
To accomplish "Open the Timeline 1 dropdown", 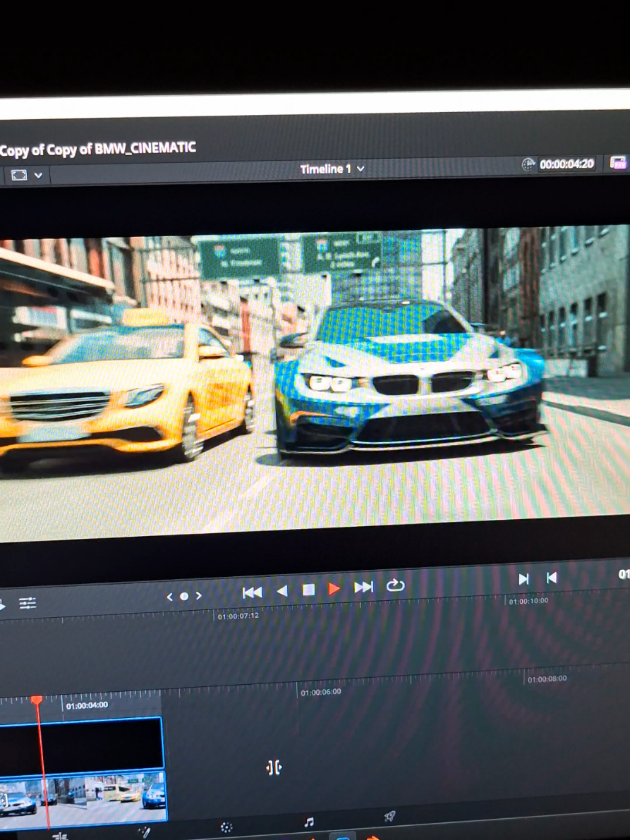I will 332,169.
